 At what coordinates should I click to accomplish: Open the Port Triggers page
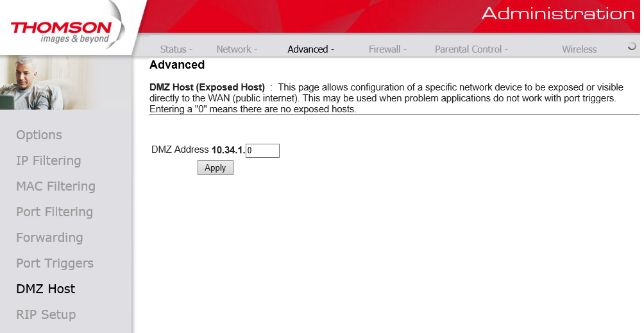(x=55, y=264)
